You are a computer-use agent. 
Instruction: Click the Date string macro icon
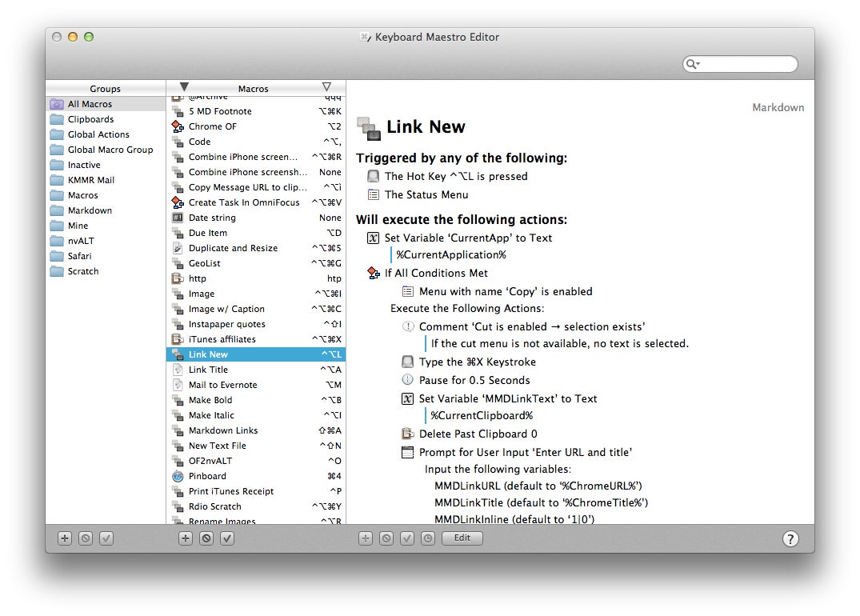pos(178,218)
